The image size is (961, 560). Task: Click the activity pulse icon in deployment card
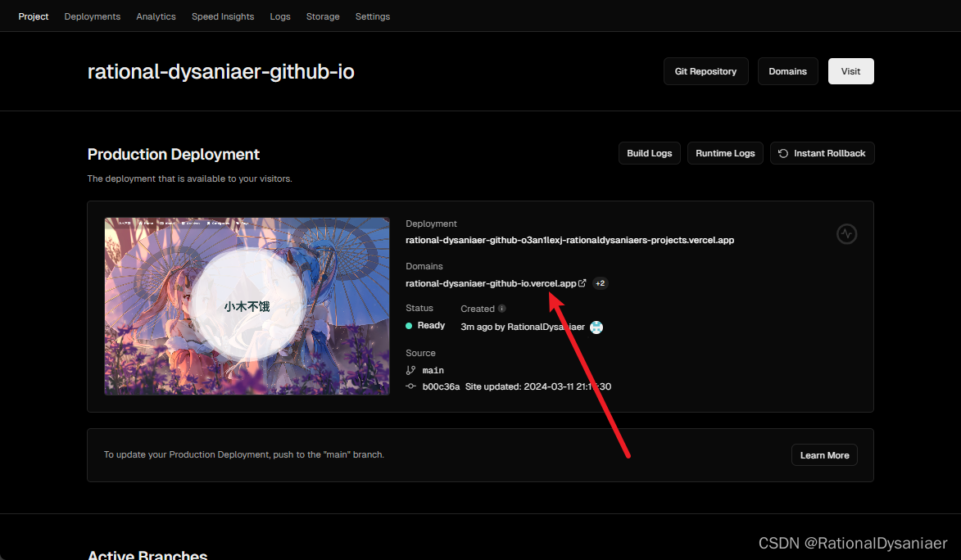click(846, 233)
